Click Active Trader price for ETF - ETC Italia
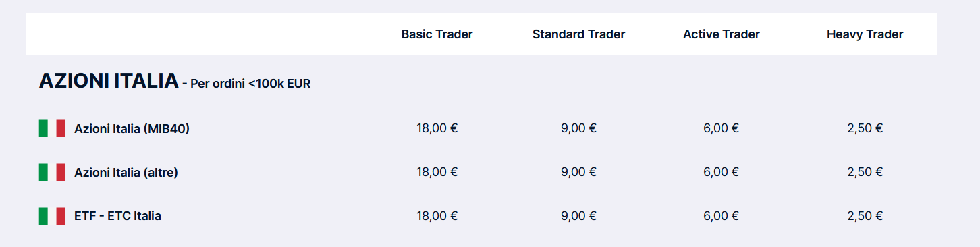980x247 pixels. point(722,216)
